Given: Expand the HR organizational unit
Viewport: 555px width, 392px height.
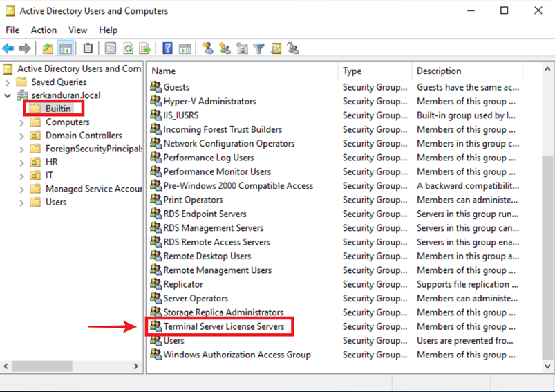Looking at the screenshot, I should tap(22, 162).
